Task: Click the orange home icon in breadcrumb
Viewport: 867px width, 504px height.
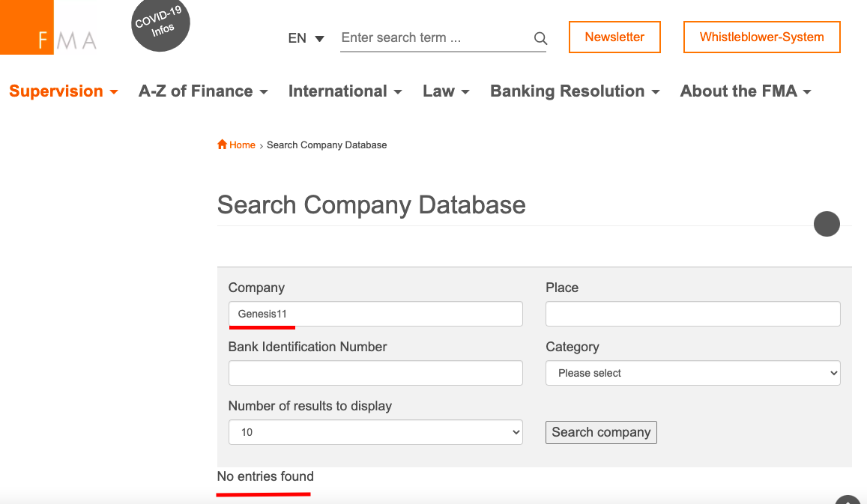Action: [x=223, y=145]
